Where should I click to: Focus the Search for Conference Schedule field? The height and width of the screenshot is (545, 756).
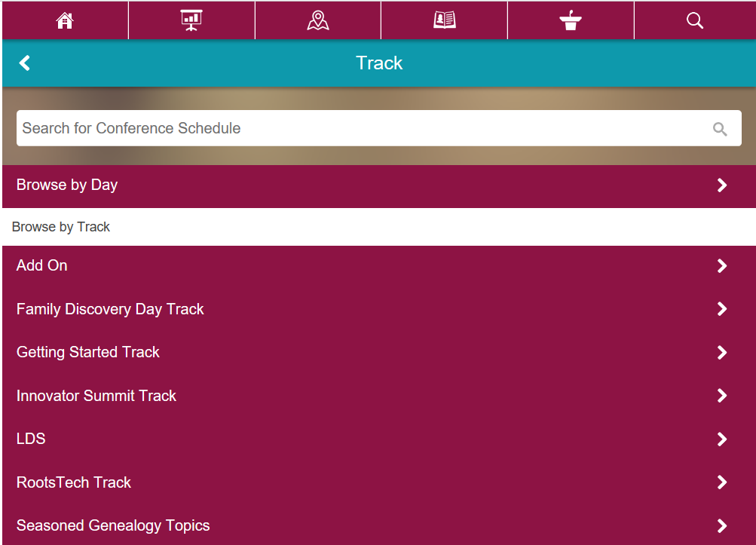pos(379,128)
